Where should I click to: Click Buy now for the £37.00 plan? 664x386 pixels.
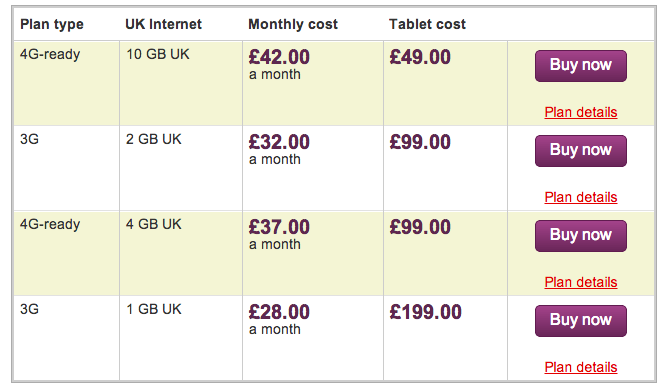[x=581, y=236]
